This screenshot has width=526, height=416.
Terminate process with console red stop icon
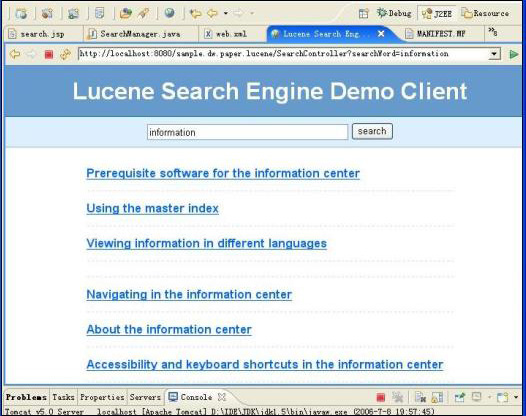click(x=380, y=398)
